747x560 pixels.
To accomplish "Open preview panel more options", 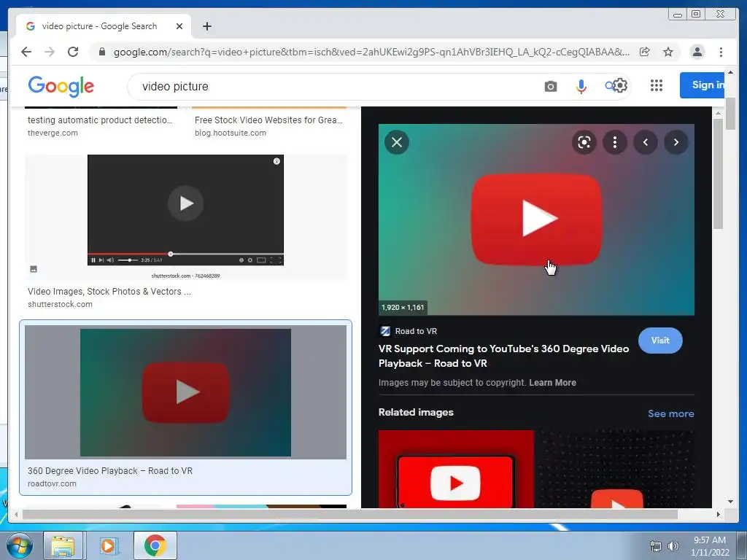I will (614, 142).
